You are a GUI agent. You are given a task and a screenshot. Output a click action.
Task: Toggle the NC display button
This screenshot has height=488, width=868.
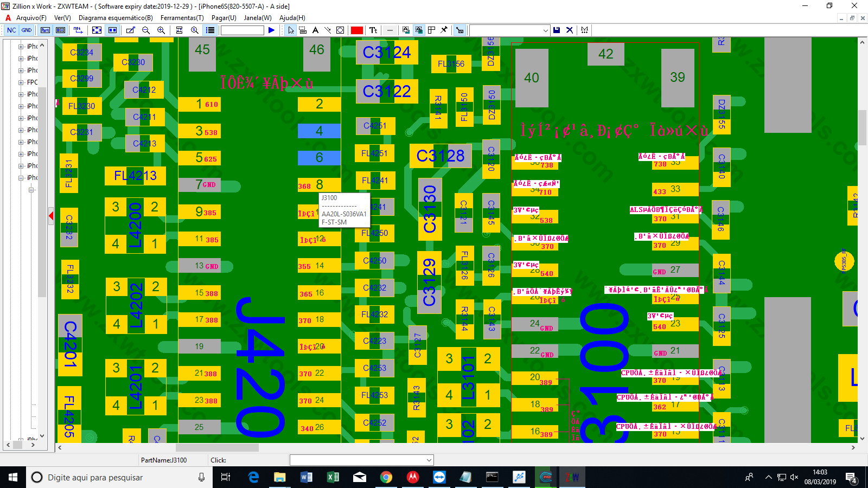pyautogui.click(x=11, y=30)
